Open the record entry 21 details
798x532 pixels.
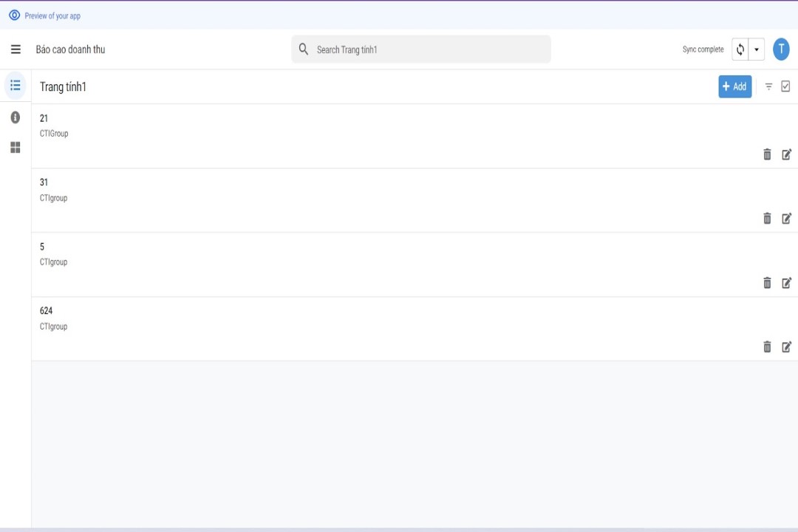(369, 126)
